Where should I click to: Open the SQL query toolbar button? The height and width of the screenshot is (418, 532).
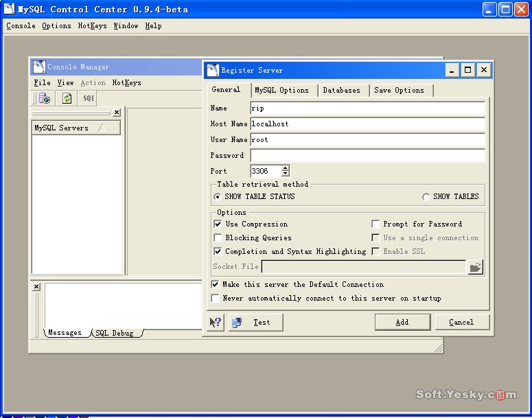89,98
